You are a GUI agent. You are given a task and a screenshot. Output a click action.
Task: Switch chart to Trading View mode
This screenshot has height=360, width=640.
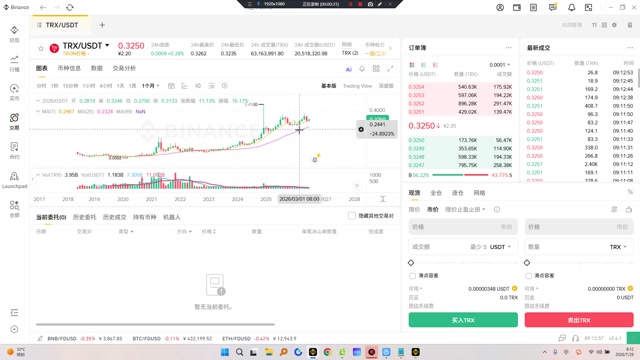click(x=358, y=86)
